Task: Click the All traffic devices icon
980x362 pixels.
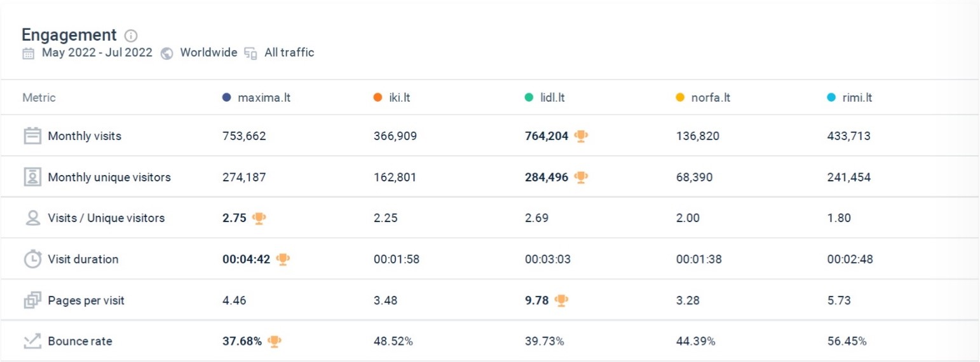Action: pyautogui.click(x=251, y=53)
